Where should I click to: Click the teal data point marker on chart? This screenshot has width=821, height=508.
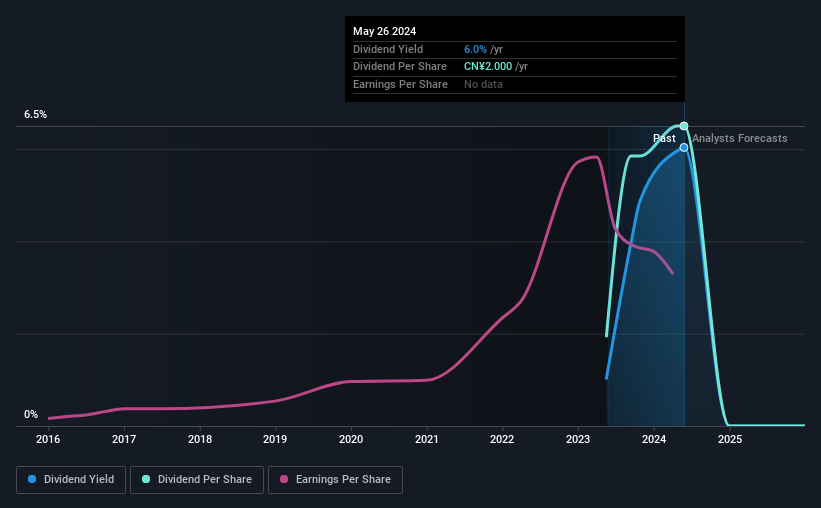pyautogui.click(x=684, y=126)
